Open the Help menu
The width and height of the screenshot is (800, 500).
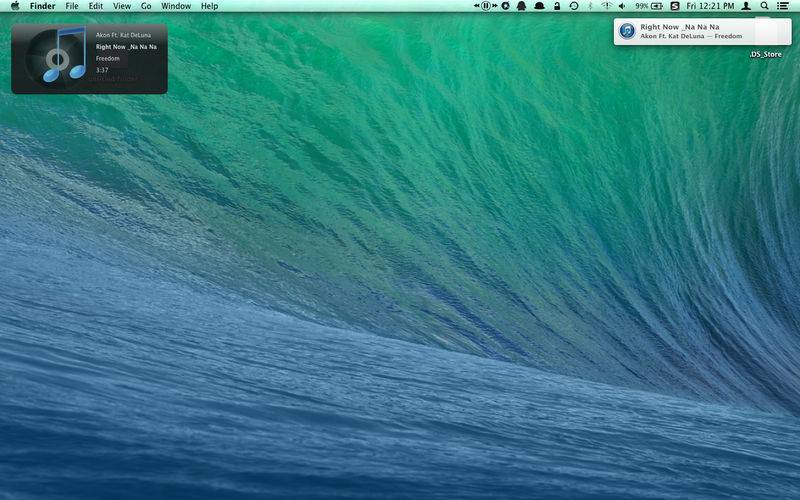(209, 6)
